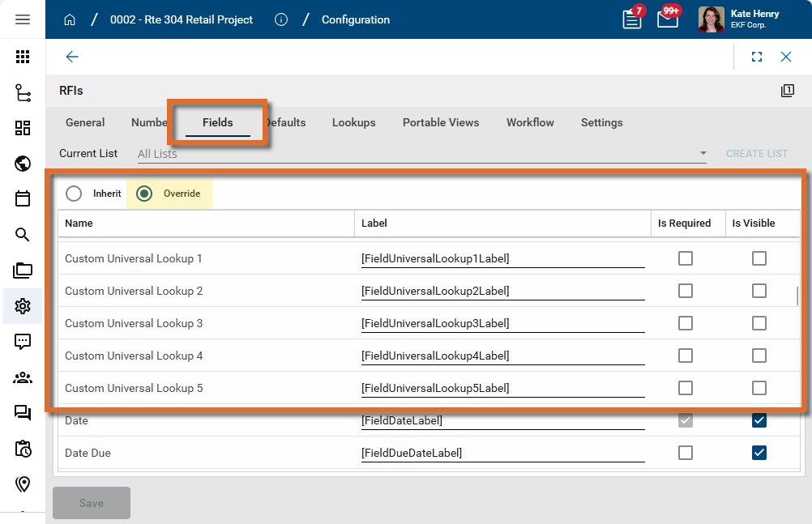The image size is (812, 524).
Task: Edit the Date Due label field
Action: click(x=502, y=453)
